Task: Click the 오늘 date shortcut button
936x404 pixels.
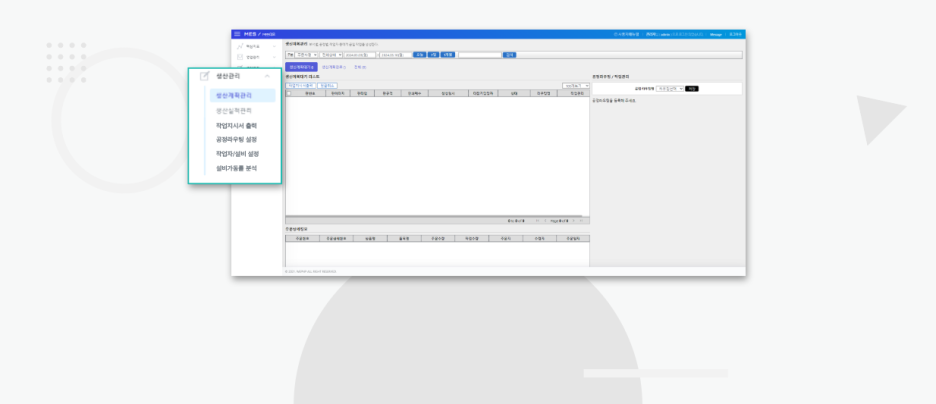Action: pos(419,55)
